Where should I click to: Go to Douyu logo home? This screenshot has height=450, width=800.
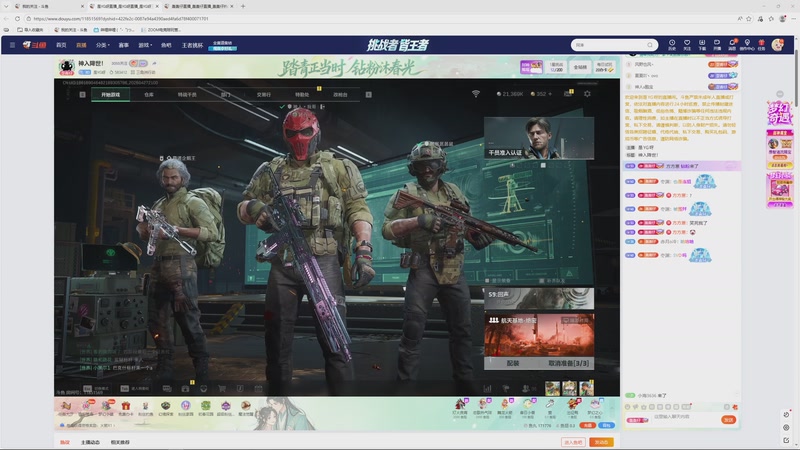pos(35,45)
